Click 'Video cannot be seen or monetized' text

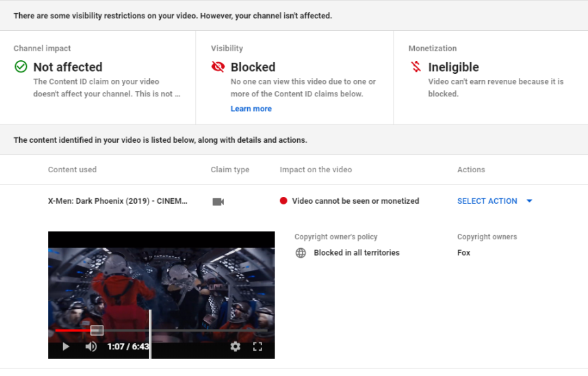(x=355, y=201)
